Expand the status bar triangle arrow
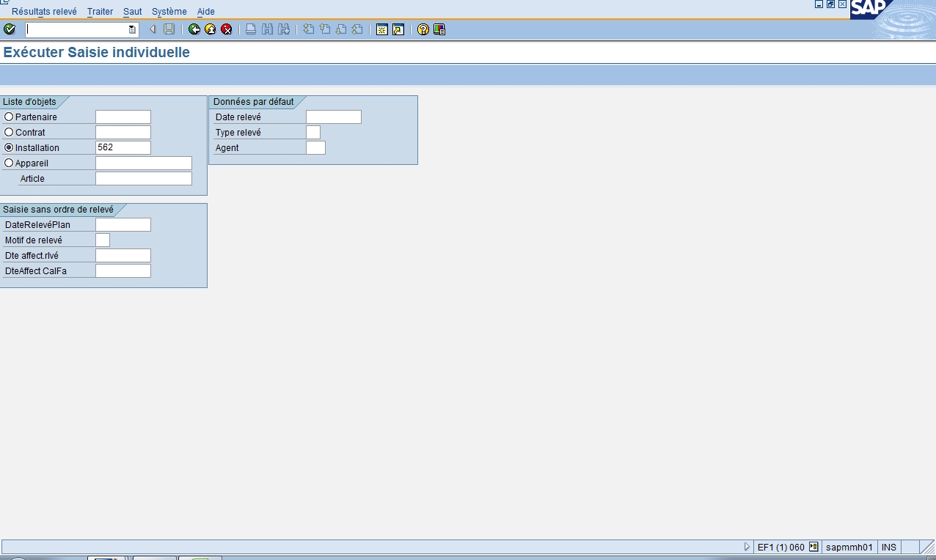936x560 pixels. [x=747, y=547]
